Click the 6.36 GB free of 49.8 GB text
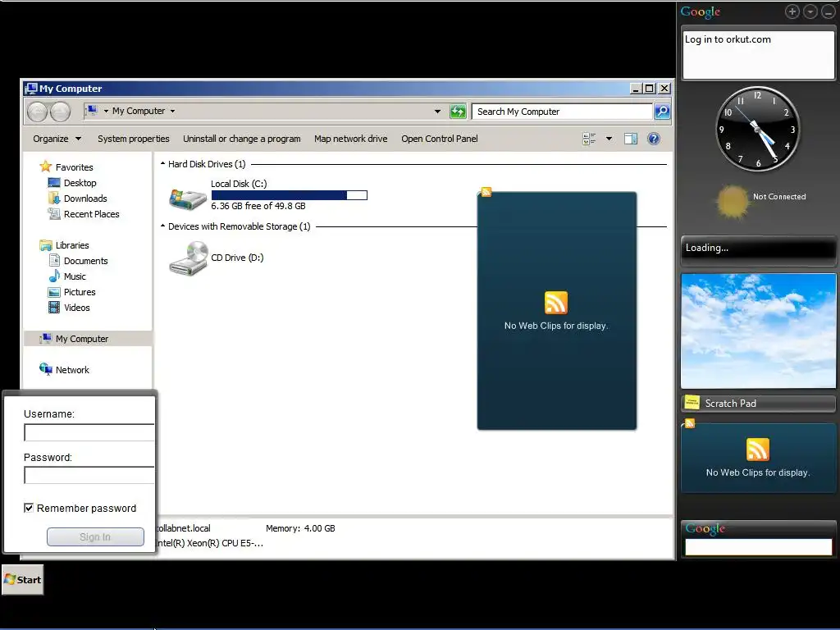This screenshot has width=840, height=630. pyautogui.click(x=258, y=206)
